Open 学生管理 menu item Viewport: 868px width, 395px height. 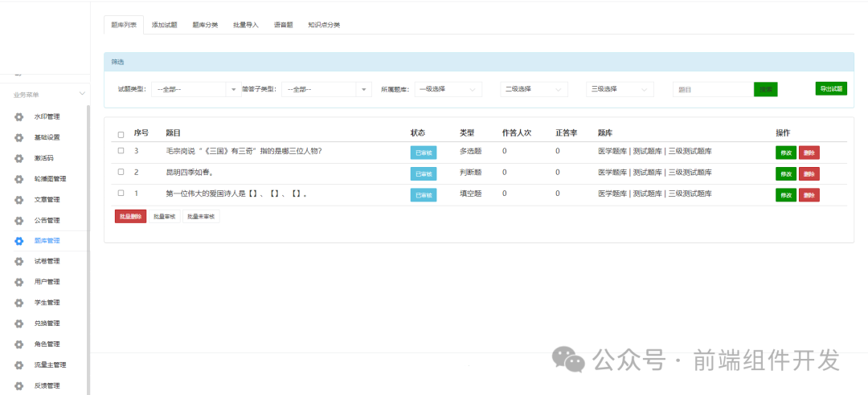(47, 303)
